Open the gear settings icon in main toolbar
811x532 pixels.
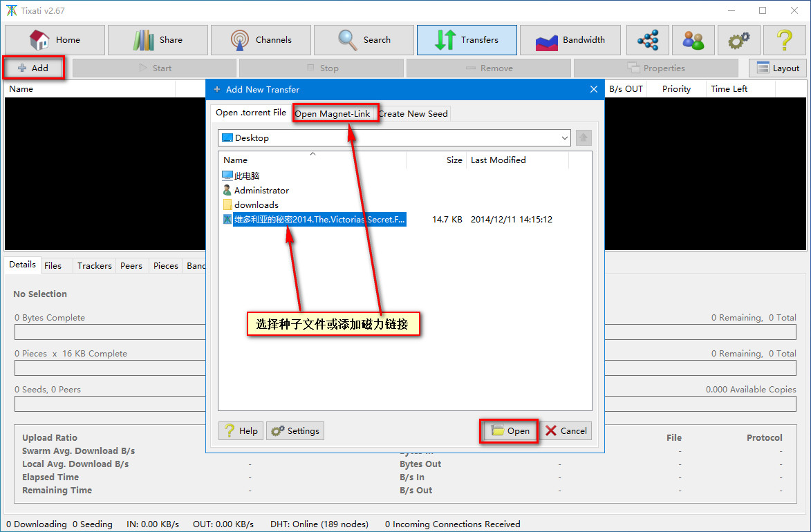738,40
